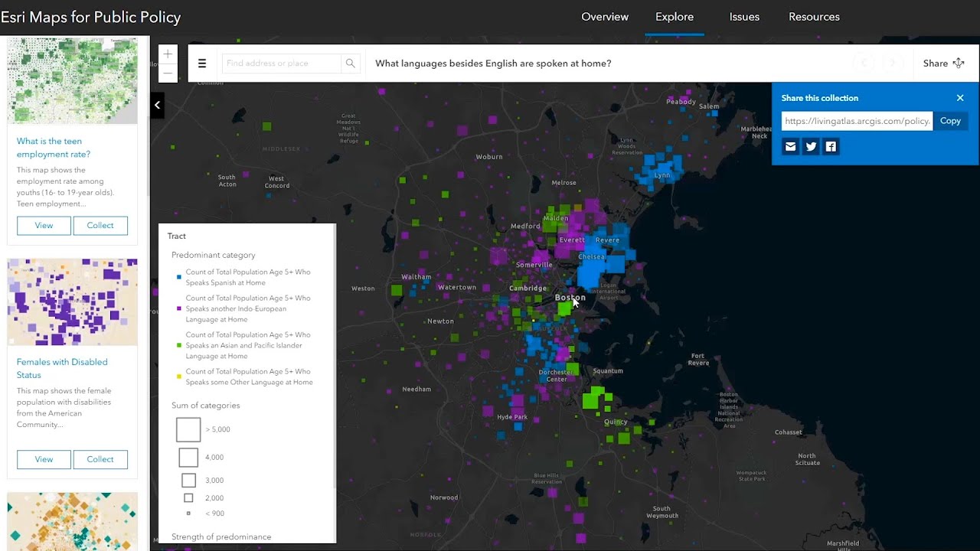The image size is (980, 551).
Task: Open the Share button in the map header
Action: coord(943,64)
